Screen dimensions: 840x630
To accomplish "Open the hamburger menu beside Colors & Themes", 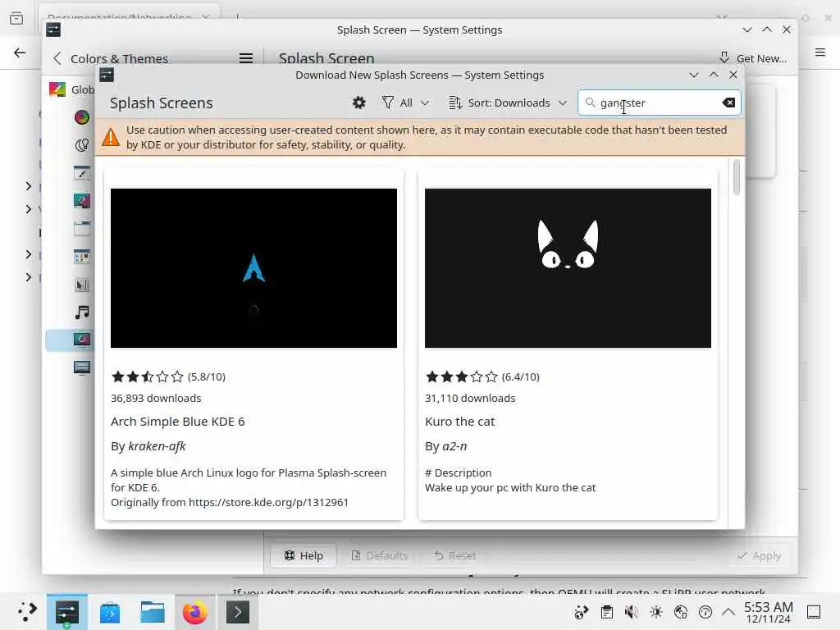I will pos(246,58).
